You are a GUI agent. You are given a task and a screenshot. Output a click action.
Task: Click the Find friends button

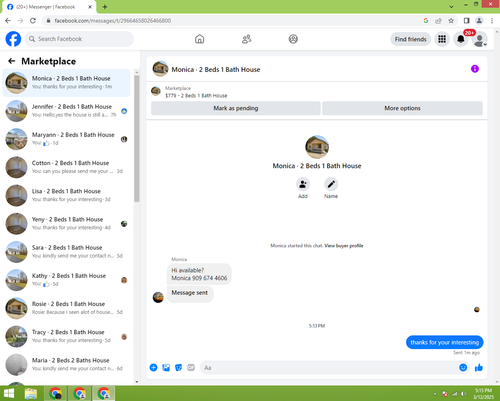pos(410,39)
